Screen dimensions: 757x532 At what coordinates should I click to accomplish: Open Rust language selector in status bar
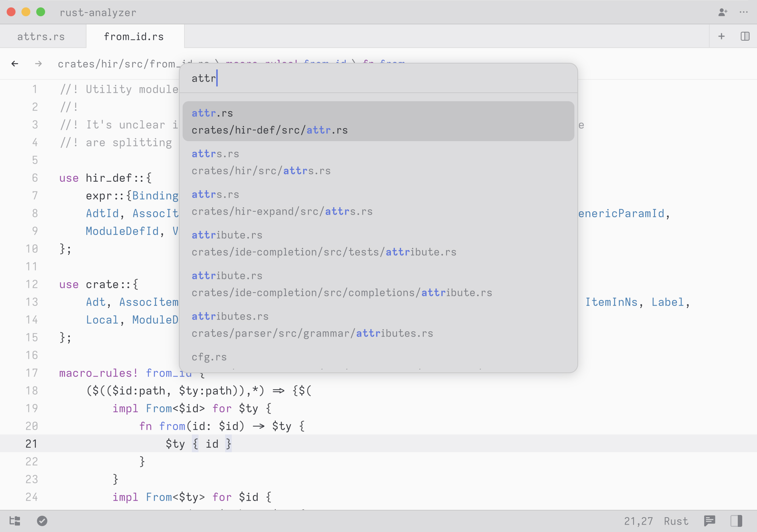tap(676, 521)
